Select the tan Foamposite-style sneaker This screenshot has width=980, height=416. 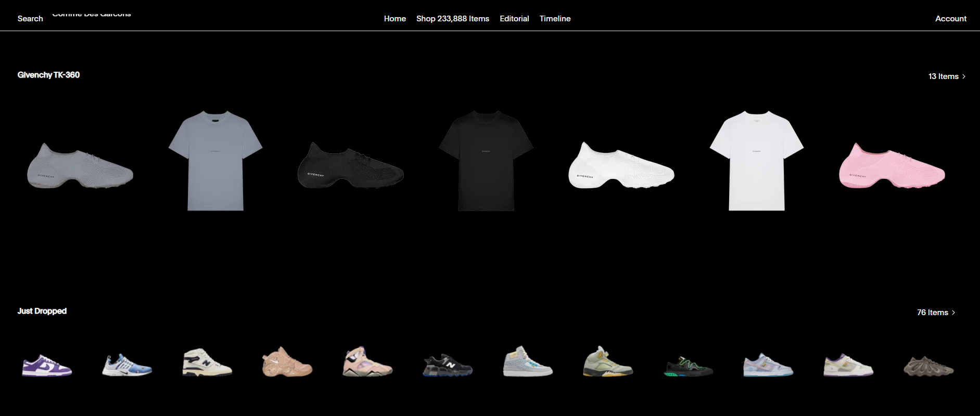point(287,361)
